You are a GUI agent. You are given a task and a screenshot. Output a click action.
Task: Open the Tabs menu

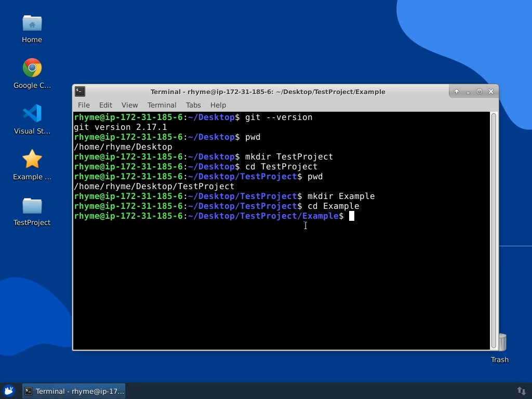(x=193, y=105)
